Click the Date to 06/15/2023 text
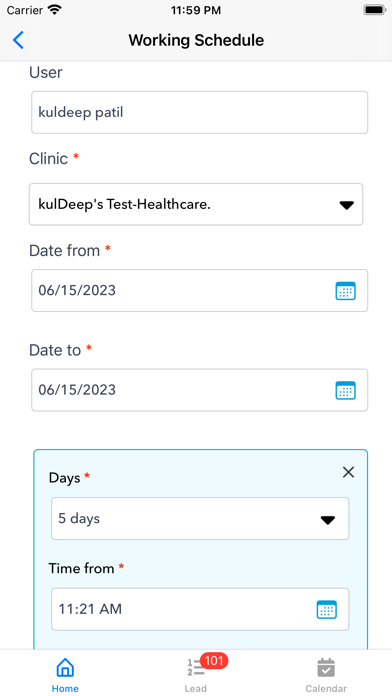 [x=77, y=390]
